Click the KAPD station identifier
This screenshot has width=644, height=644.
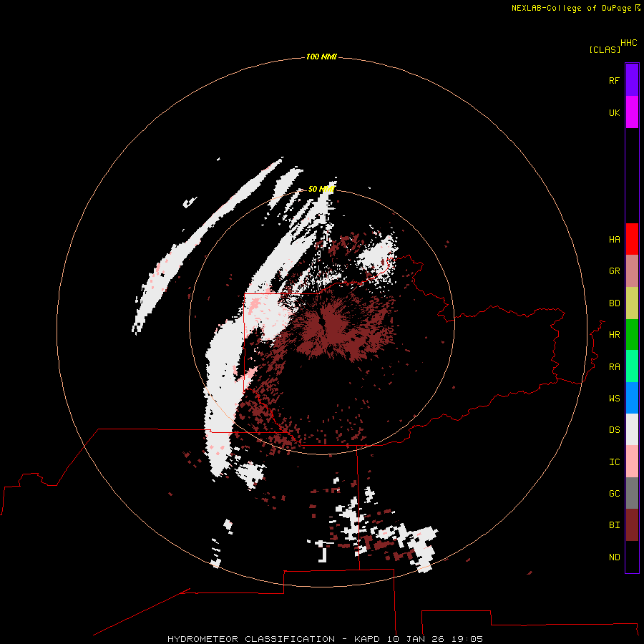pos(367,639)
